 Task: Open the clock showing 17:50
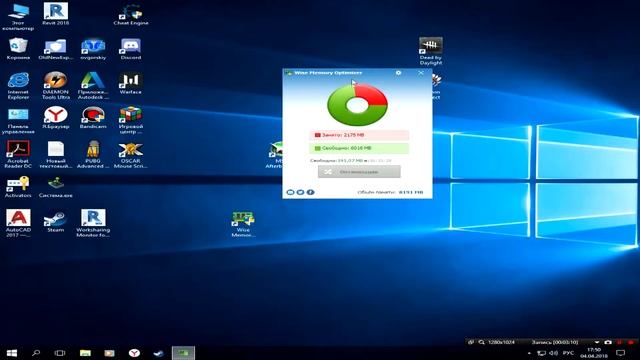point(594,353)
